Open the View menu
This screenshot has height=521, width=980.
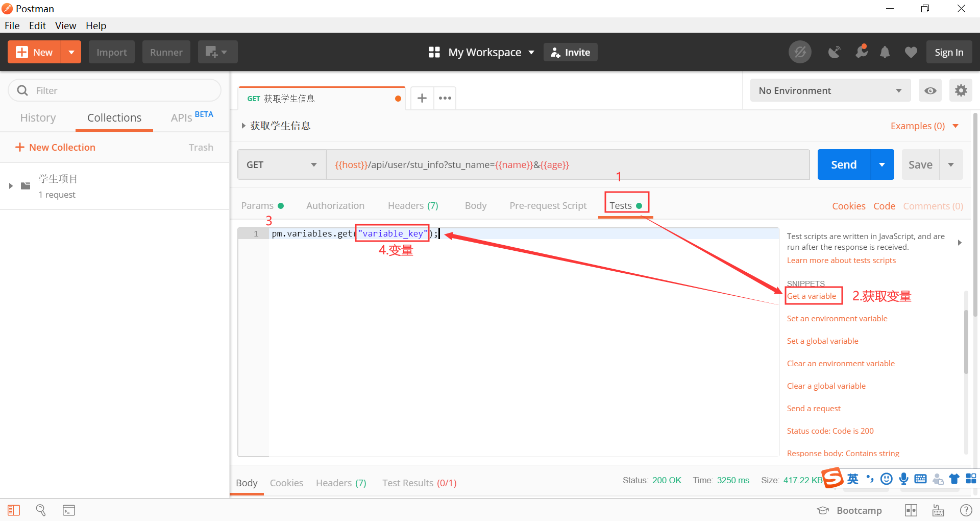click(x=66, y=26)
